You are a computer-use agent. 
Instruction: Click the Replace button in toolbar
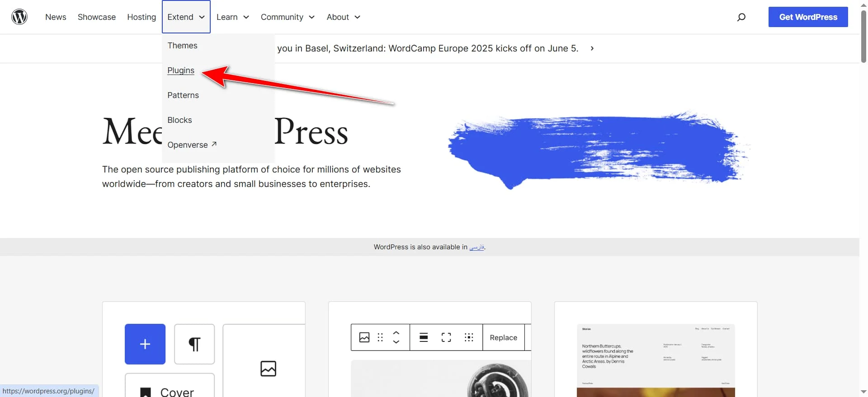point(503,337)
